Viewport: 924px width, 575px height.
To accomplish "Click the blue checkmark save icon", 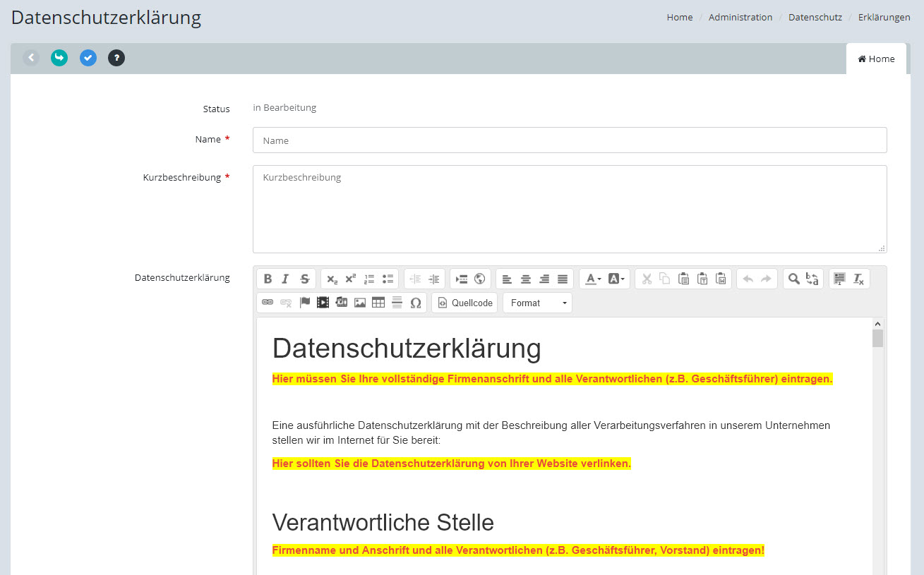I will coord(88,58).
